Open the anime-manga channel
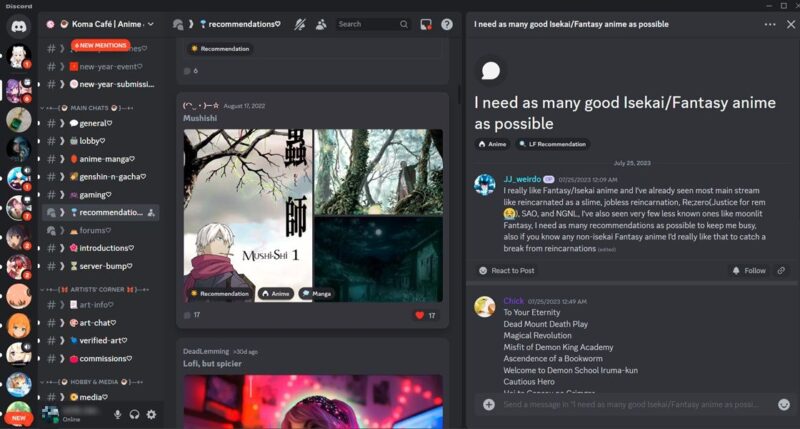The height and width of the screenshot is (429, 800). (x=101, y=159)
